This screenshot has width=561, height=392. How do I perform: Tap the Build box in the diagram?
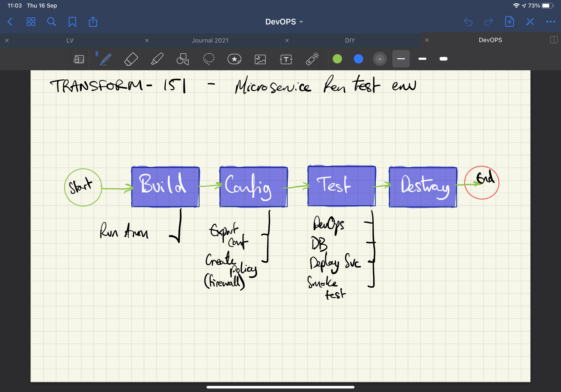(x=165, y=187)
